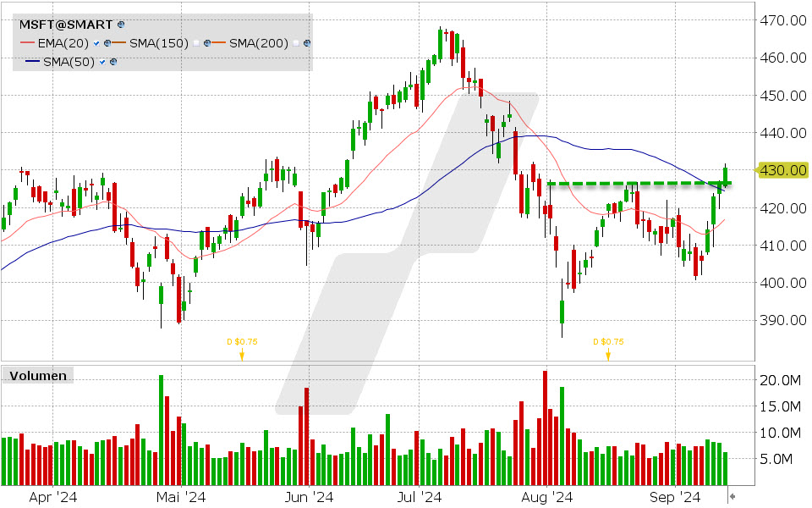Click the 5.0M volume axis label
The image size is (812, 508).
coord(776,459)
